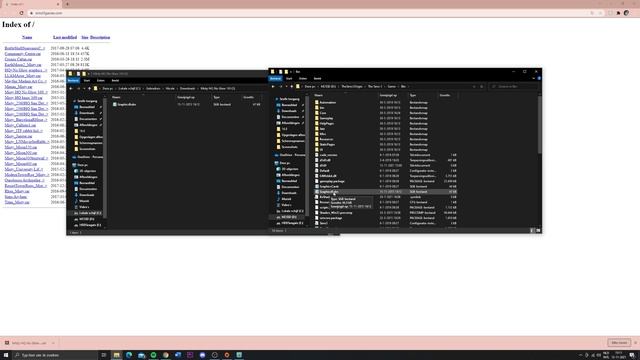Open 3D-objecten in the Bin window sidebar
Image resolution: width=640 pixels, height=360 pixels.
point(290,169)
